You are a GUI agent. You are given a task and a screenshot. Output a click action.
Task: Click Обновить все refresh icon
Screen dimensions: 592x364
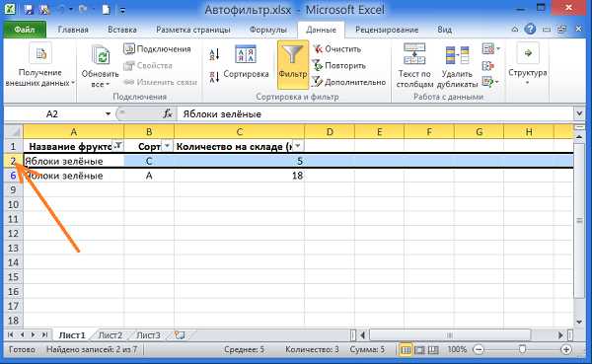(100, 66)
